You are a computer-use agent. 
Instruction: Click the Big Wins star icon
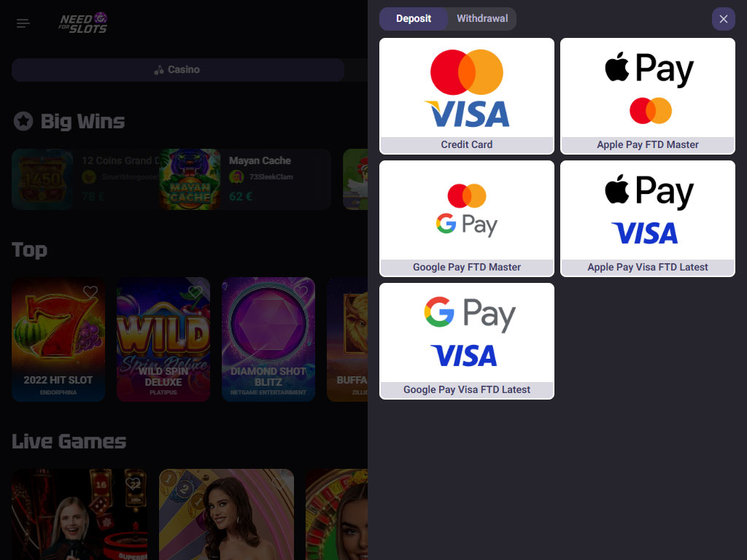tap(23, 121)
